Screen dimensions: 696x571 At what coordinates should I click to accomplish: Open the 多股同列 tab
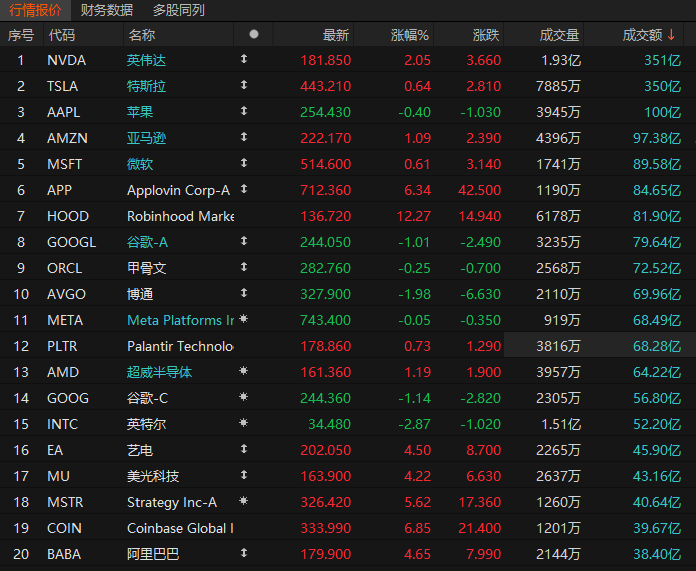click(178, 10)
